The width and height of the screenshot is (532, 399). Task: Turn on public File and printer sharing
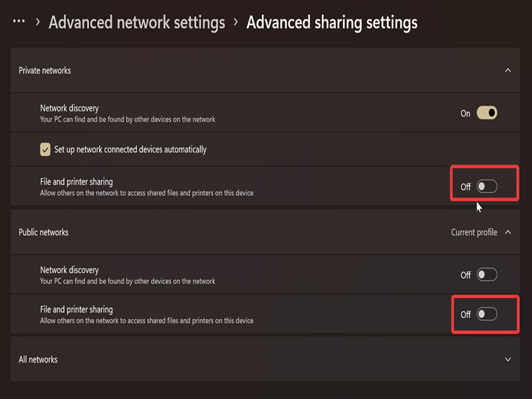(487, 314)
